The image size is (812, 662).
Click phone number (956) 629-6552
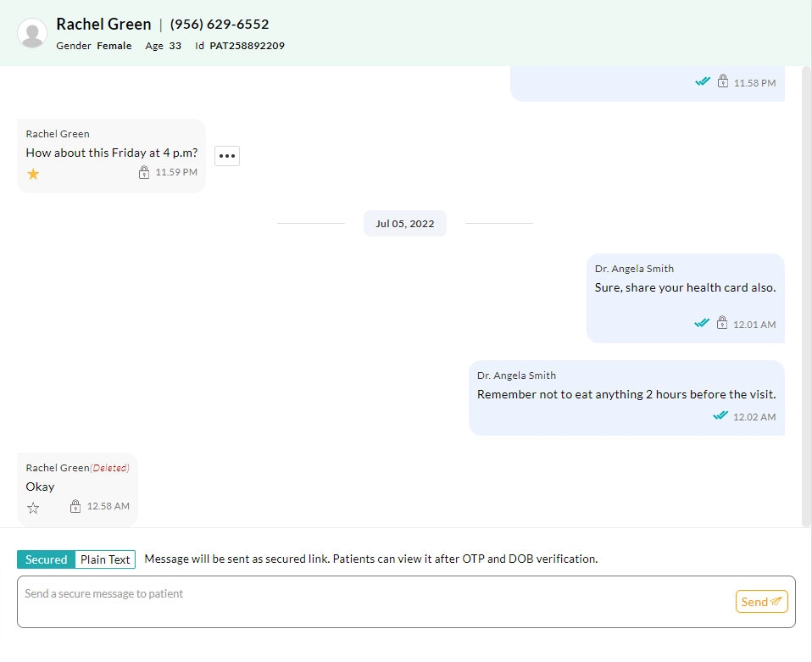[x=219, y=24]
